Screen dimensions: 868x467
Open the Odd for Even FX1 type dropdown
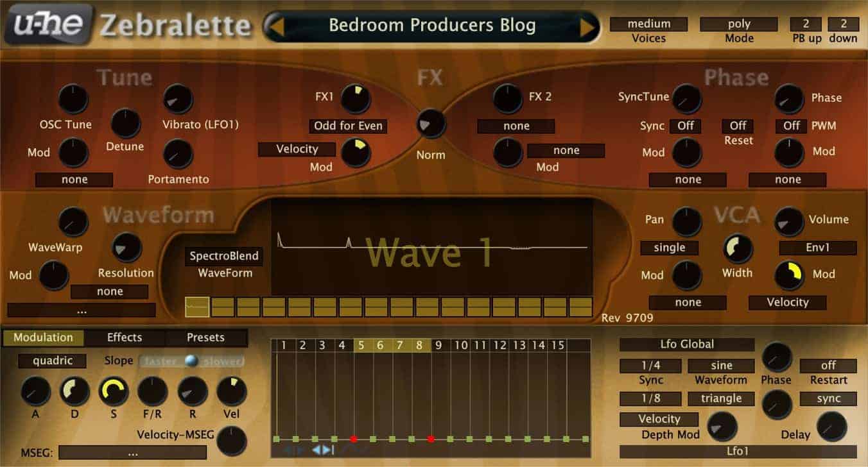coord(348,126)
